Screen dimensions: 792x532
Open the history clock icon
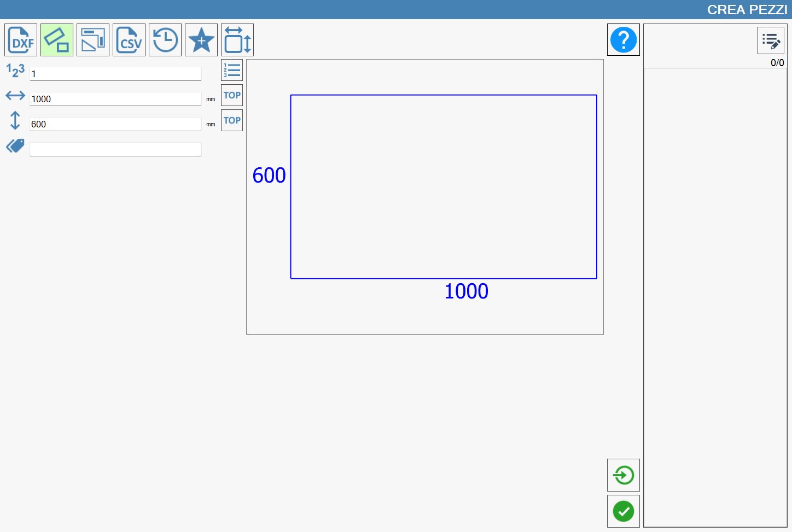(x=165, y=40)
